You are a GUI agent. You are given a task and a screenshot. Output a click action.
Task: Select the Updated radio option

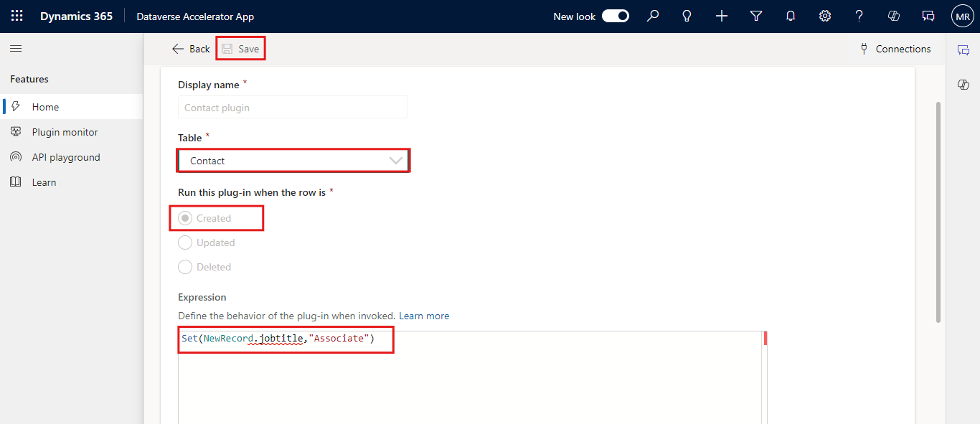point(185,242)
